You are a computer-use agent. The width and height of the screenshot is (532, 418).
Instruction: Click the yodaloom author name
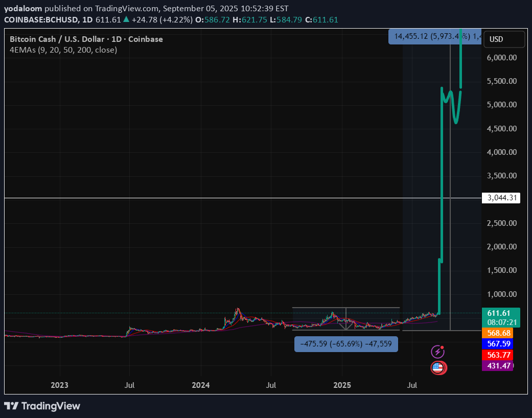pyautogui.click(x=23, y=9)
